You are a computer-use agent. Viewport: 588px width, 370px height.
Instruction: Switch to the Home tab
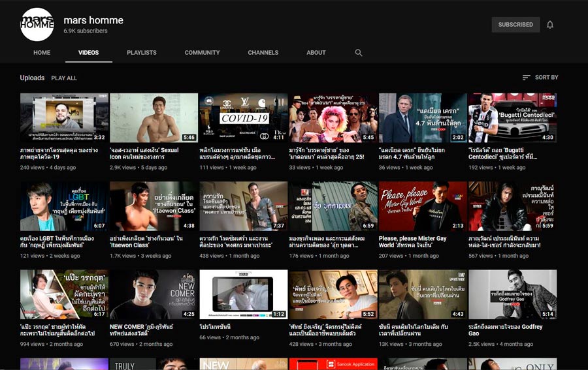(42, 53)
